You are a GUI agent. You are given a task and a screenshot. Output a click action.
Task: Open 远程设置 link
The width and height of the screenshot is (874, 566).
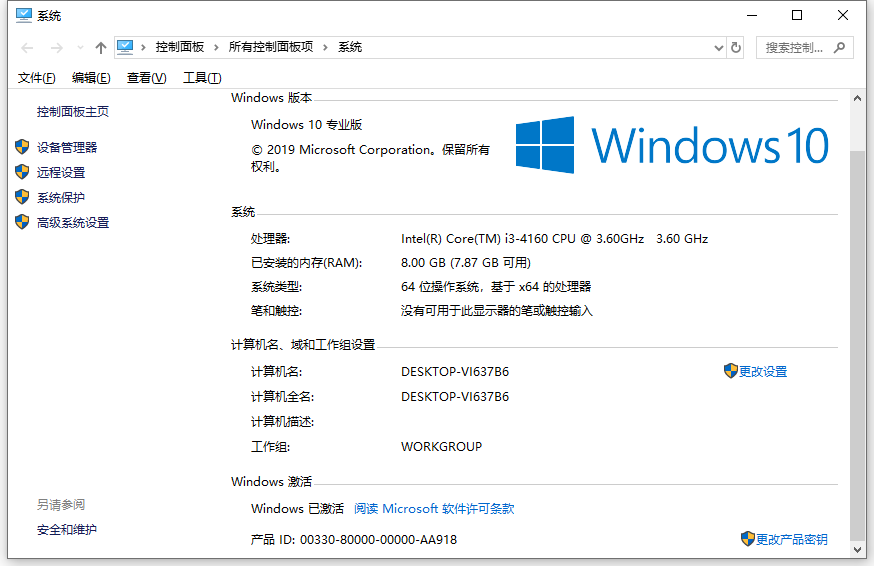(61, 173)
